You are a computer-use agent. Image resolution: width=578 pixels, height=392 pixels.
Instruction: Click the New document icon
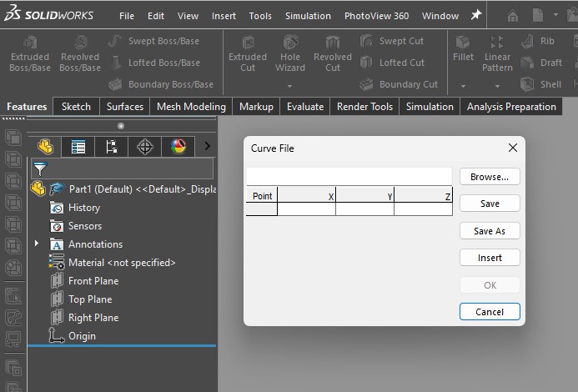click(x=538, y=15)
